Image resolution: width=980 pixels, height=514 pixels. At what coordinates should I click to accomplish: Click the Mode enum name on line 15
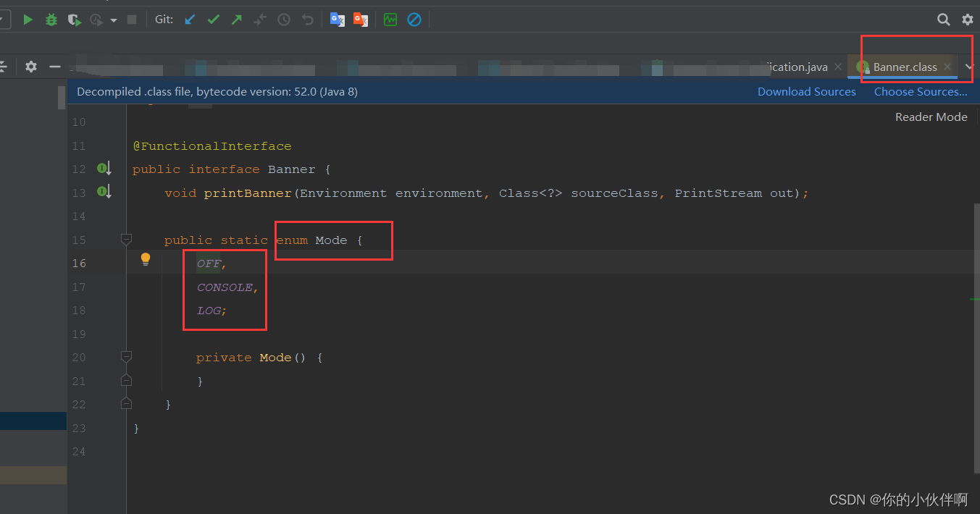(x=331, y=240)
